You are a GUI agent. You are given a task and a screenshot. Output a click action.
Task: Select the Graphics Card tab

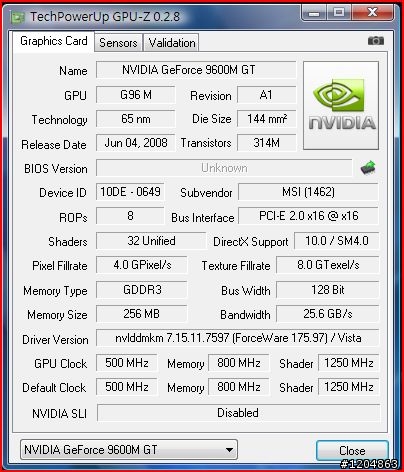[54, 41]
